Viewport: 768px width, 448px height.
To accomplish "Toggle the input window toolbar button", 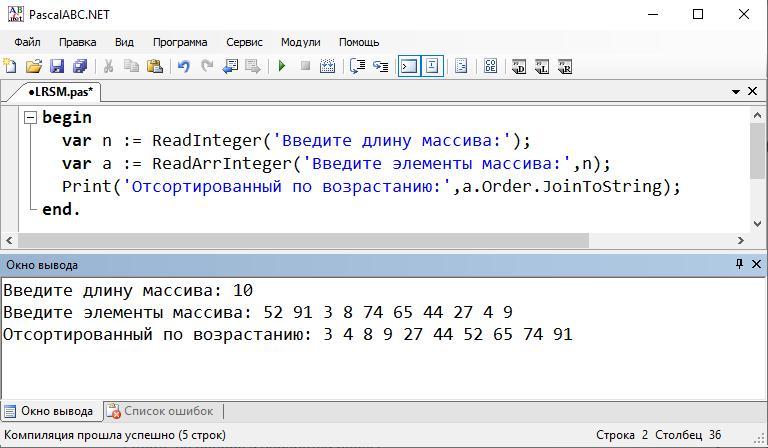I will [x=432, y=66].
